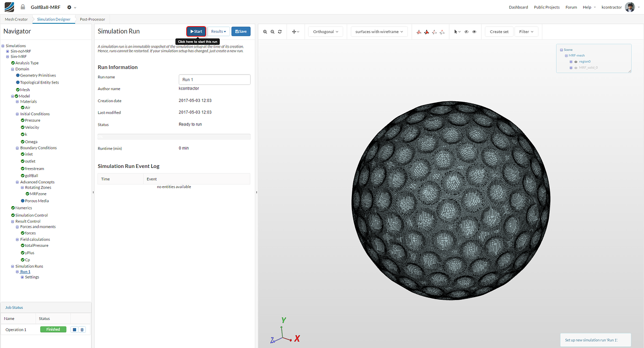The width and height of the screenshot is (644, 348).
Task: Select the Zoom In tool in the viewer
Action: click(265, 32)
